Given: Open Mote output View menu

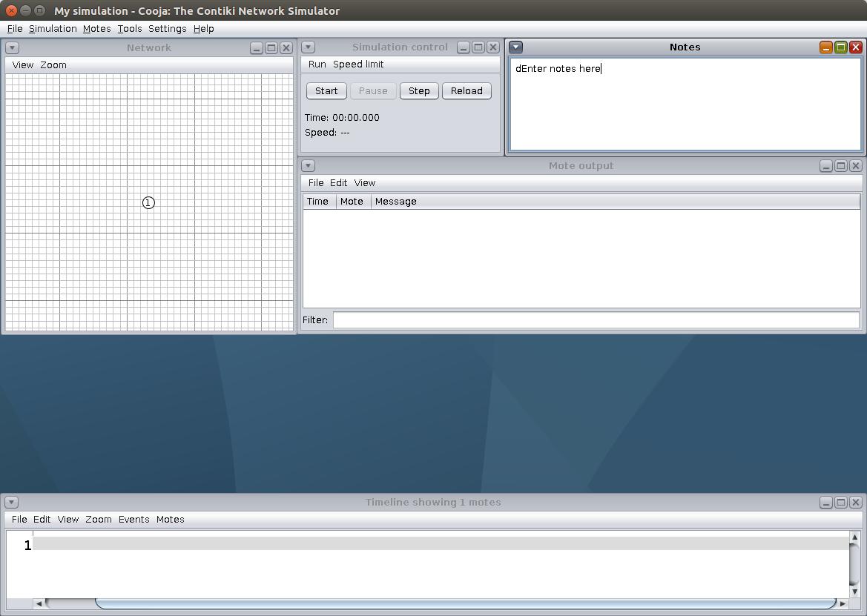Looking at the screenshot, I should pos(364,183).
